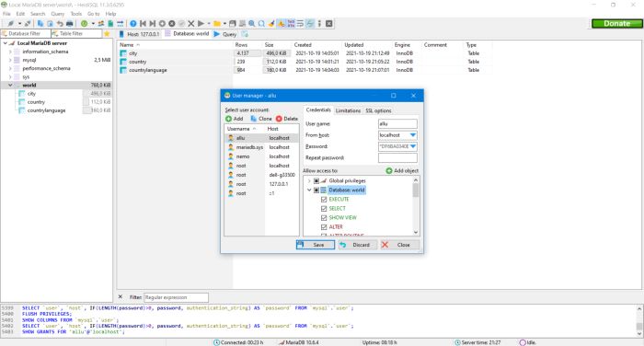This screenshot has width=644, height=346.
Task: Click the Save button in User manager
Action: pos(315,245)
